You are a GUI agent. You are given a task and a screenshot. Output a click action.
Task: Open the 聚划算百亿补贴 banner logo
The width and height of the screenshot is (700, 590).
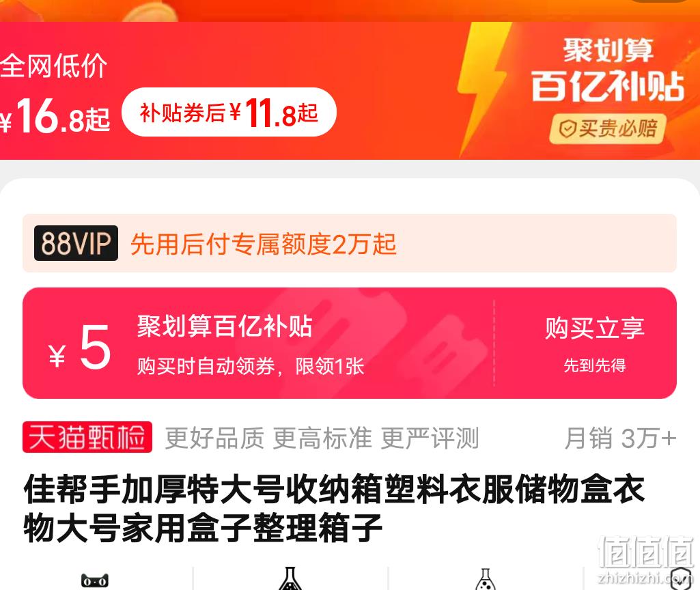point(607,70)
